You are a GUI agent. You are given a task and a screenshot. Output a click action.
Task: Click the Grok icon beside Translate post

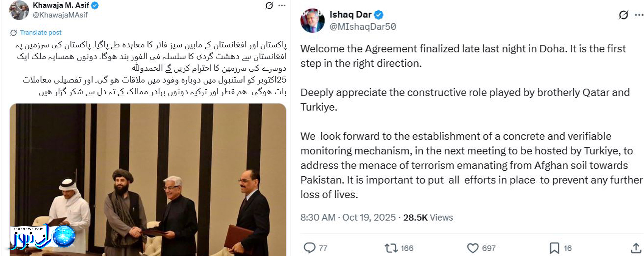click(x=14, y=32)
